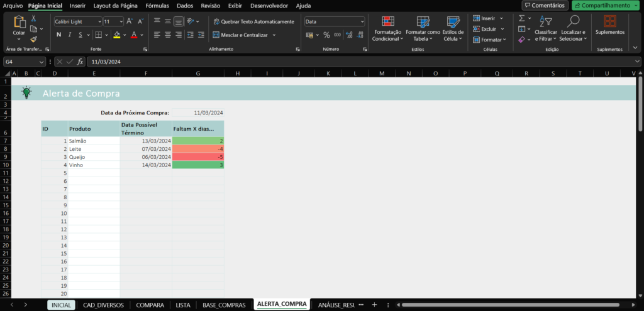Switch to the BASE_COMPRAS sheet tab
644x311 pixels.
224,305
